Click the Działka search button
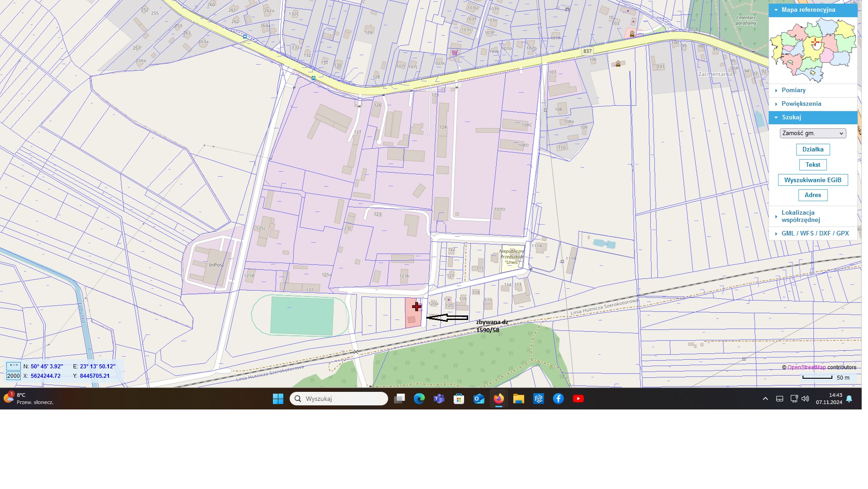Image resolution: width=868 pixels, height=489 pixels. (812, 150)
